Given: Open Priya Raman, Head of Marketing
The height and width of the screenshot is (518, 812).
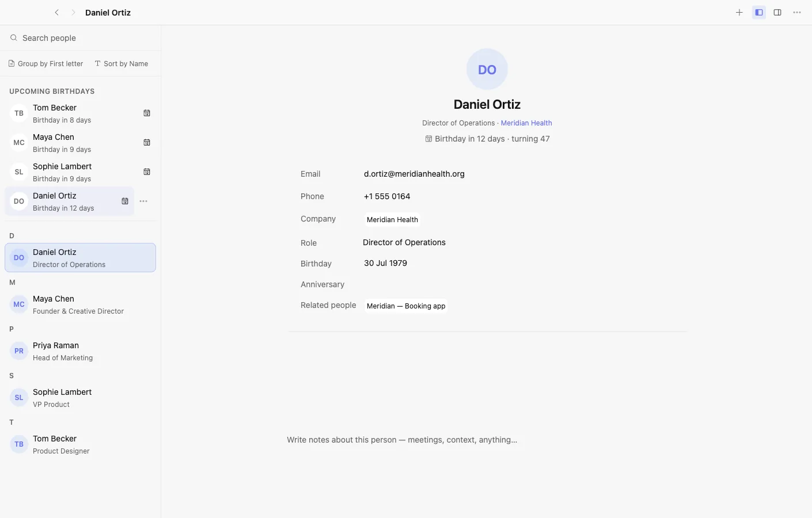Looking at the screenshot, I should pos(80,351).
